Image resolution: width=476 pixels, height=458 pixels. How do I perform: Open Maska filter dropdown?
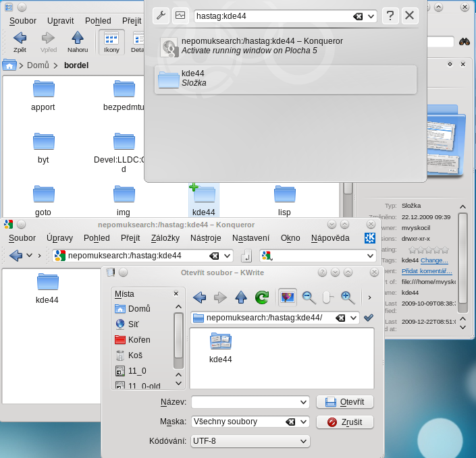tap(303, 422)
